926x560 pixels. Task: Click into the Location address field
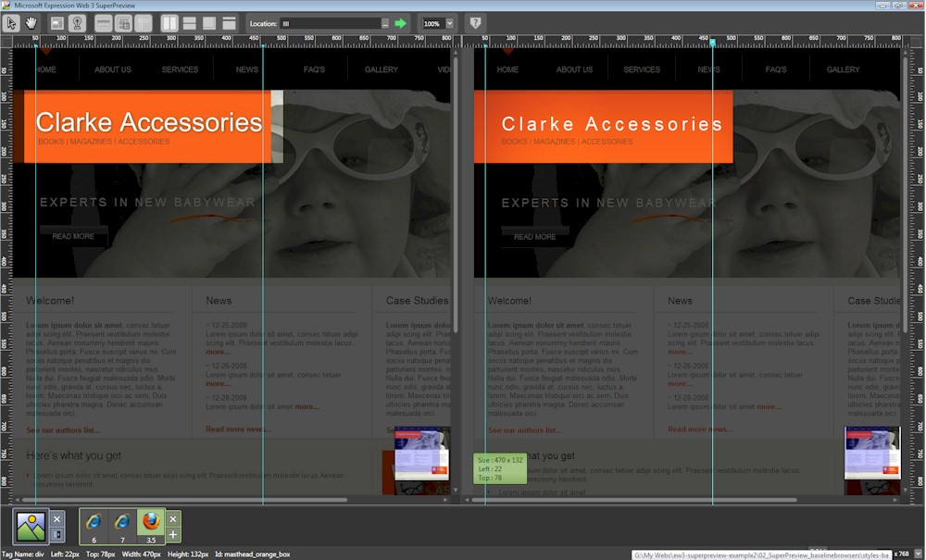point(330,24)
